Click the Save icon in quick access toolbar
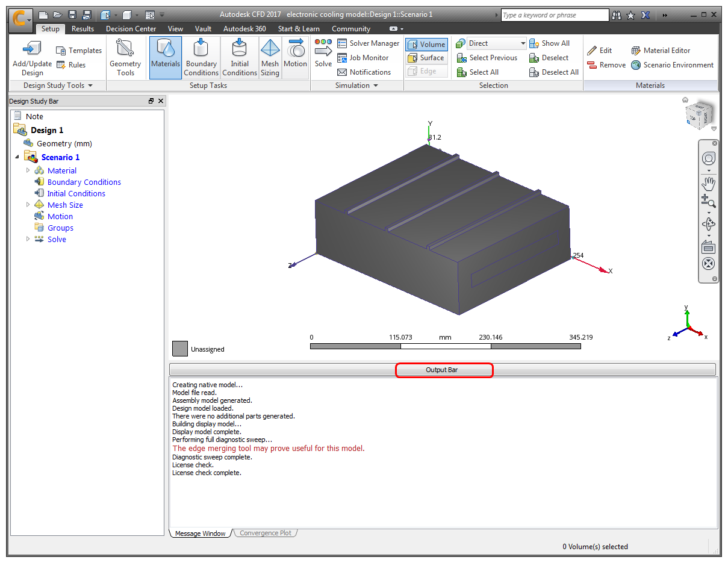Screen dimensions: 728x563 click(72, 14)
